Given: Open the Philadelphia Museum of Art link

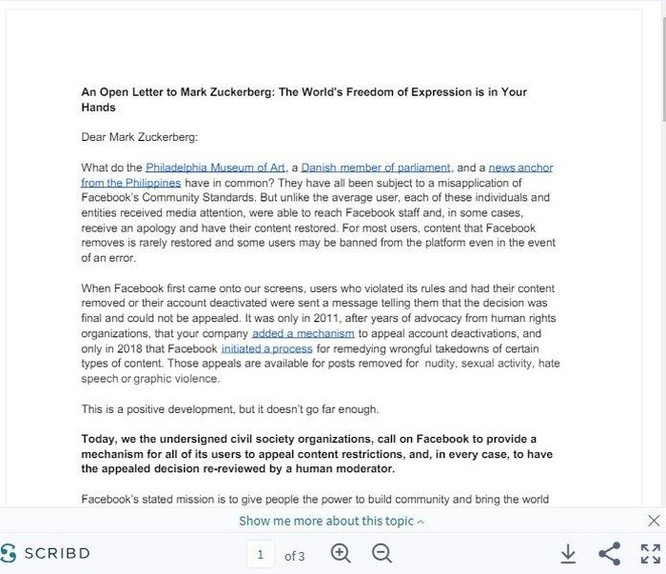Looking at the screenshot, I should [215, 167].
